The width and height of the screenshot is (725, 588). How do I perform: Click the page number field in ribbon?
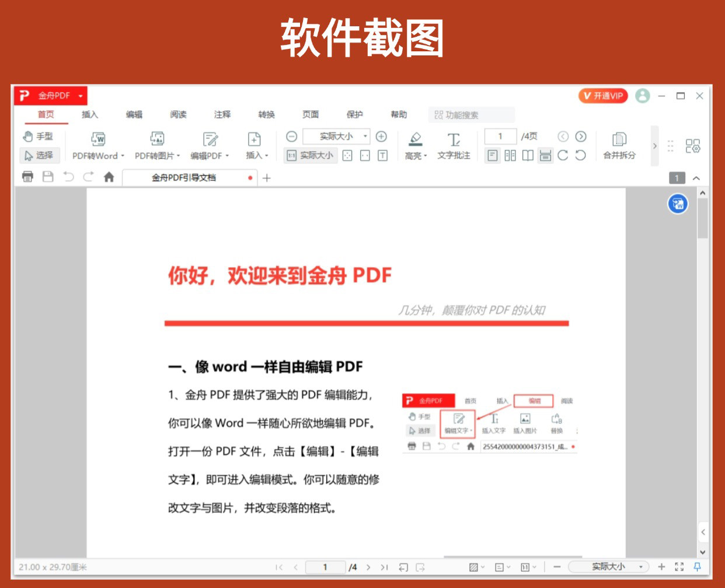click(500, 136)
